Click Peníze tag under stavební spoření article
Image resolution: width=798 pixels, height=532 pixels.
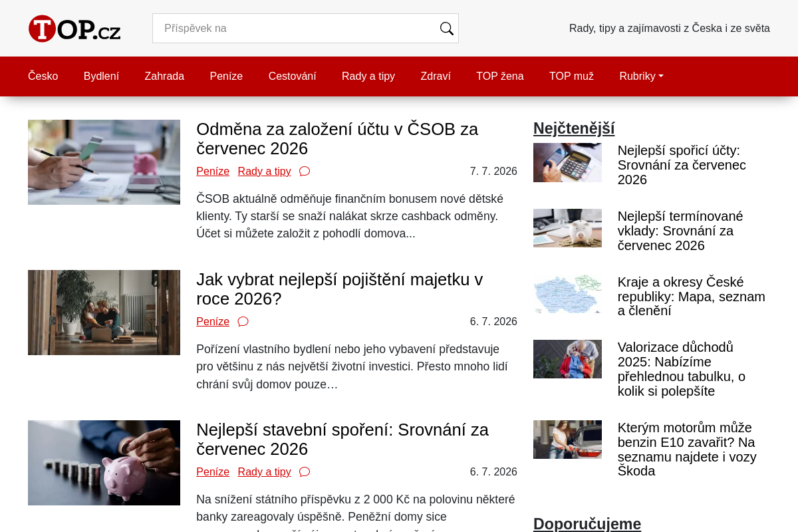click(213, 471)
